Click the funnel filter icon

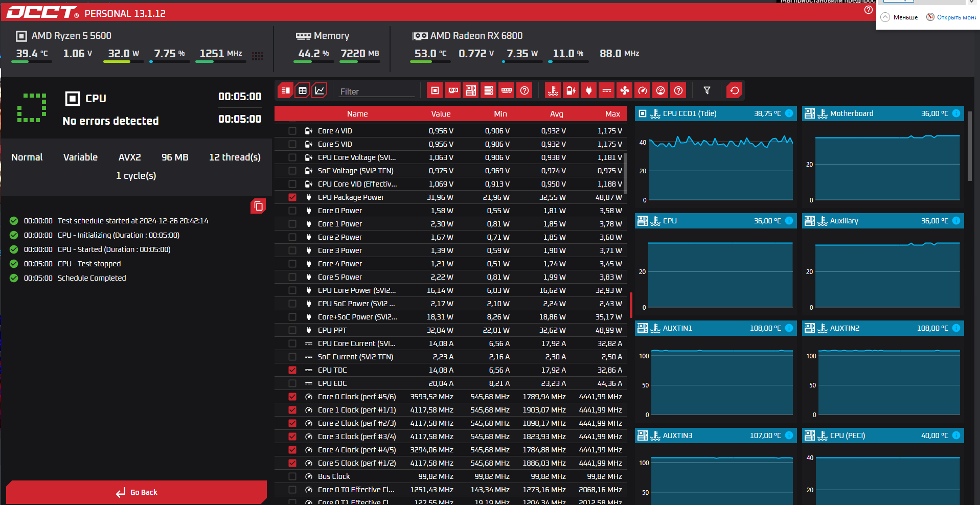pos(707,90)
